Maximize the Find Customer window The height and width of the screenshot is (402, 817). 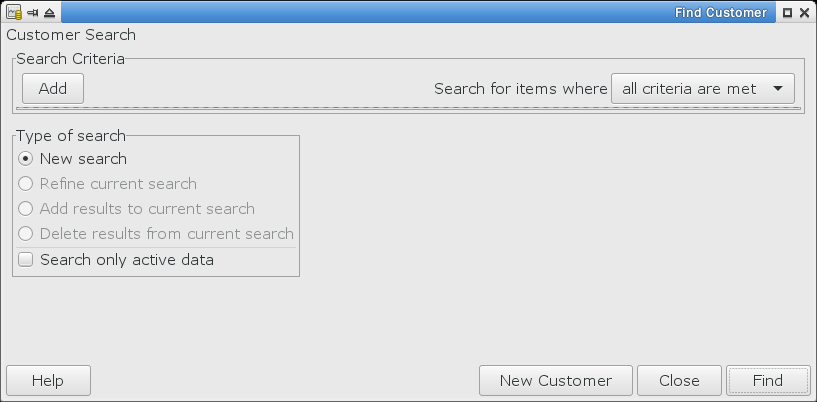[788, 12]
